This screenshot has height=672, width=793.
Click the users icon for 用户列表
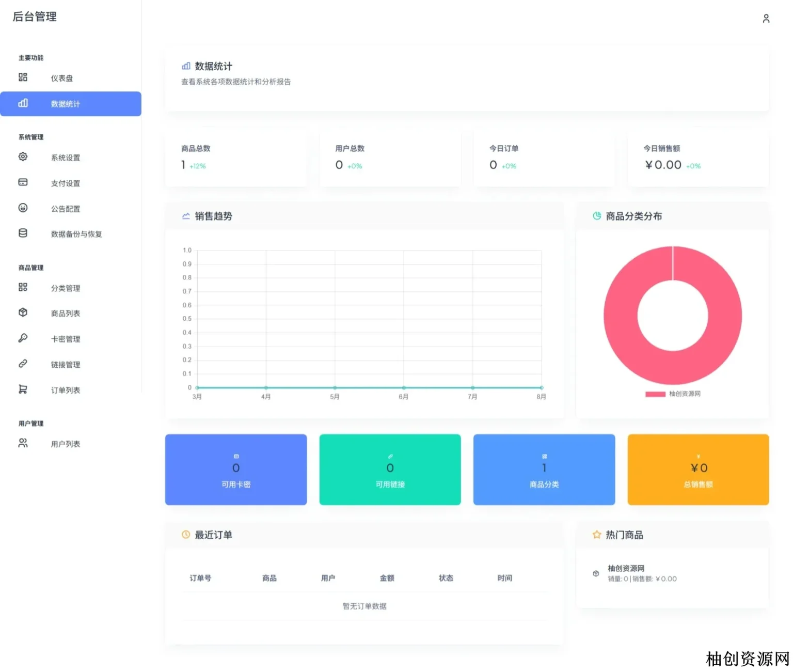(23, 443)
